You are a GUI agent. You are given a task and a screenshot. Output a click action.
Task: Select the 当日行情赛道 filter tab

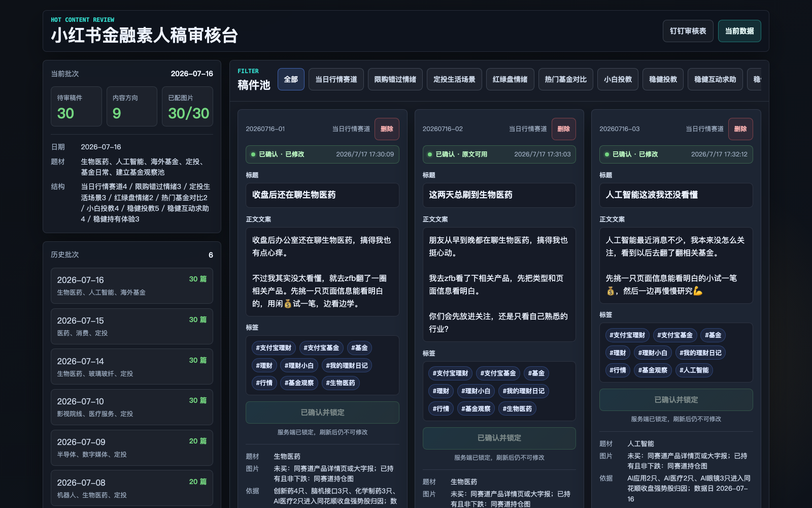click(336, 79)
